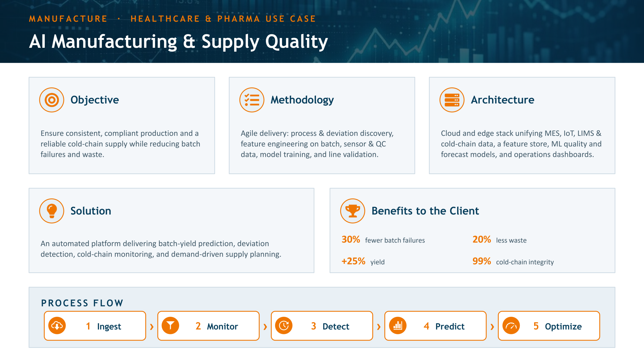The height and width of the screenshot is (362, 644).
Task: Select the 5 Optimize step box
Action: click(x=549, y=326)
